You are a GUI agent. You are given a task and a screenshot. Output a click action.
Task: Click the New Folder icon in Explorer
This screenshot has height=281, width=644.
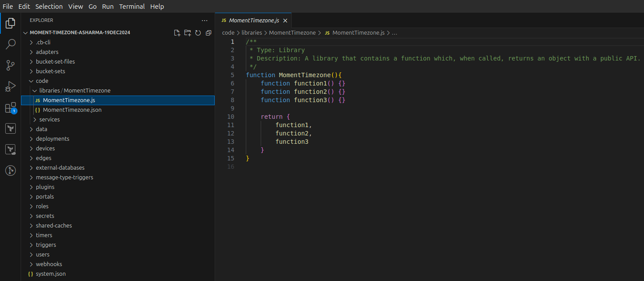click(188, 33)
